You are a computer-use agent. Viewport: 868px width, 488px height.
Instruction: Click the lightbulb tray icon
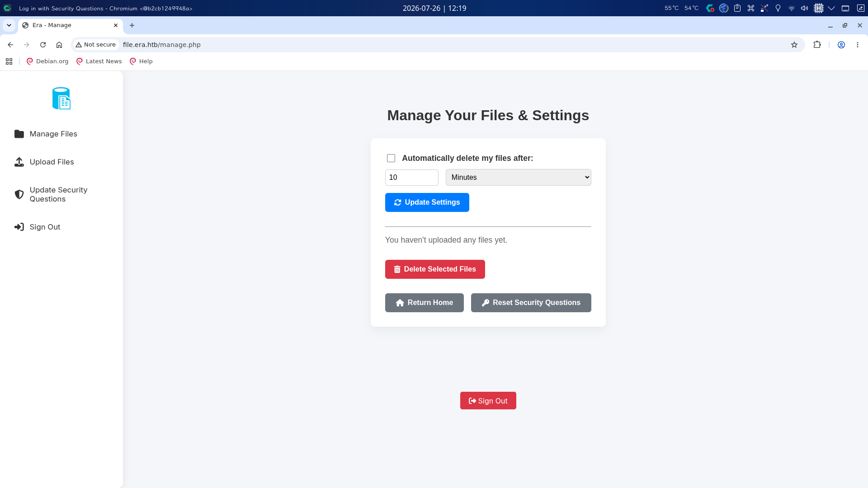point(778,8)
